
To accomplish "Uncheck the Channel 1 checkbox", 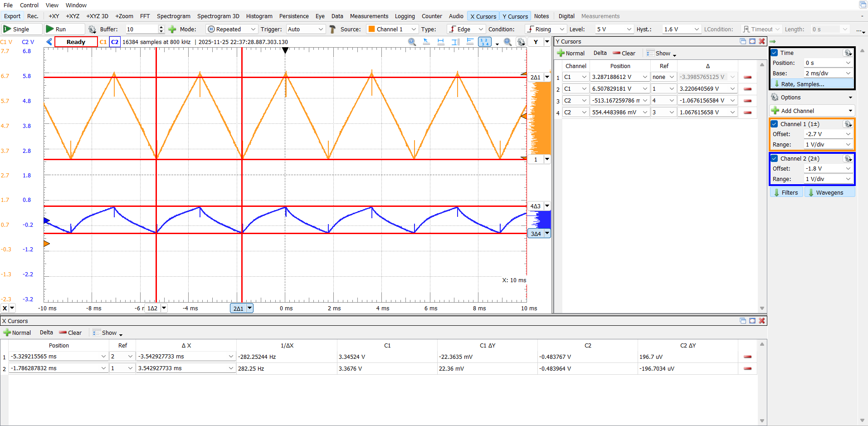I will [775, 124].
